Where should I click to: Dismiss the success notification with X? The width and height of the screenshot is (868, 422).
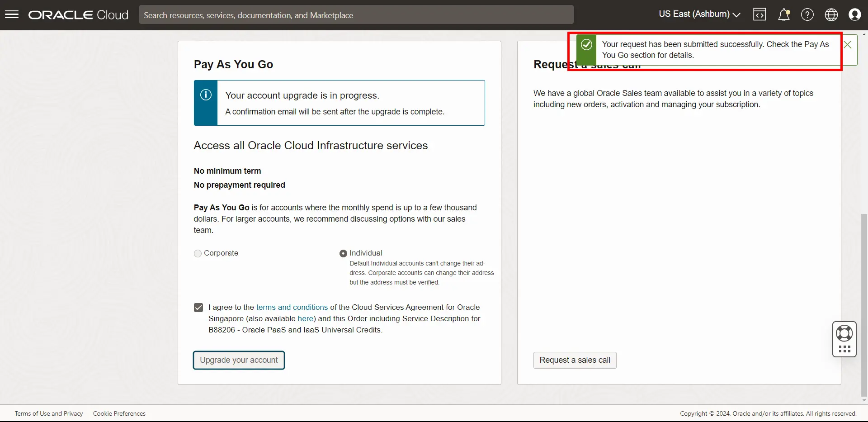coord(848,45)
